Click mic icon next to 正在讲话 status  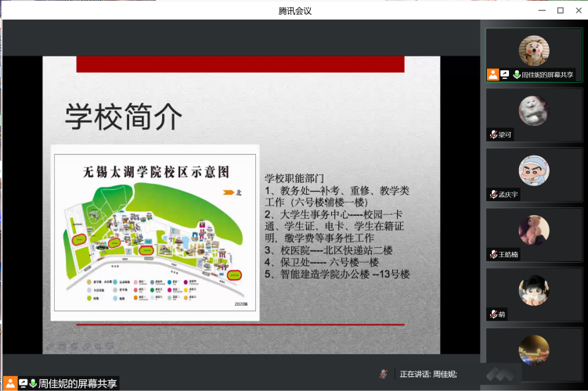(x=384, y=375)
